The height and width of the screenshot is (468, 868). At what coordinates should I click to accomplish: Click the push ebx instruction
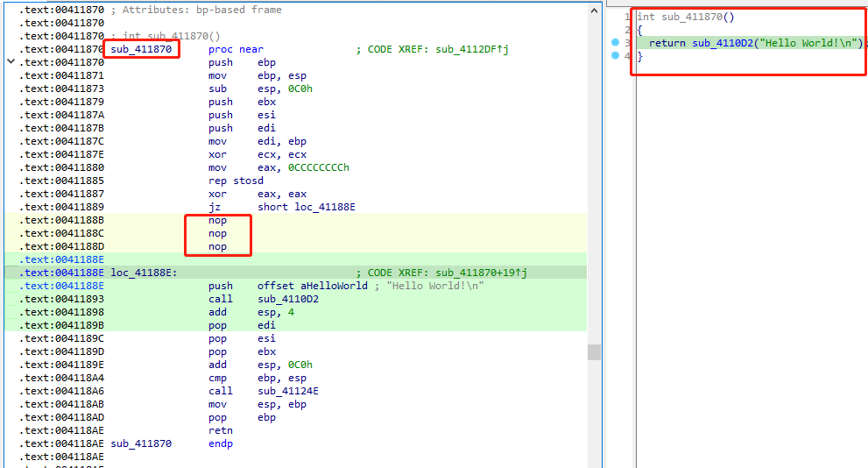(242, 102)
